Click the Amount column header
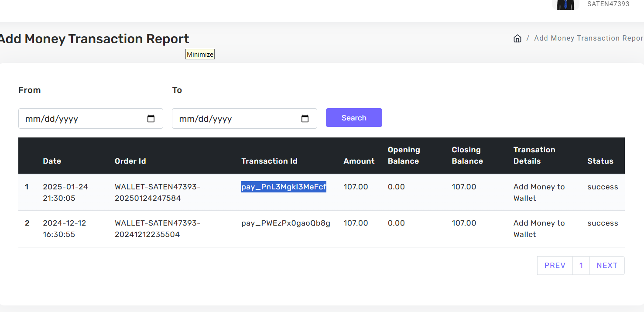Viewport: 644px width, 312px height. pyautogui.click(x=359, y=161)
